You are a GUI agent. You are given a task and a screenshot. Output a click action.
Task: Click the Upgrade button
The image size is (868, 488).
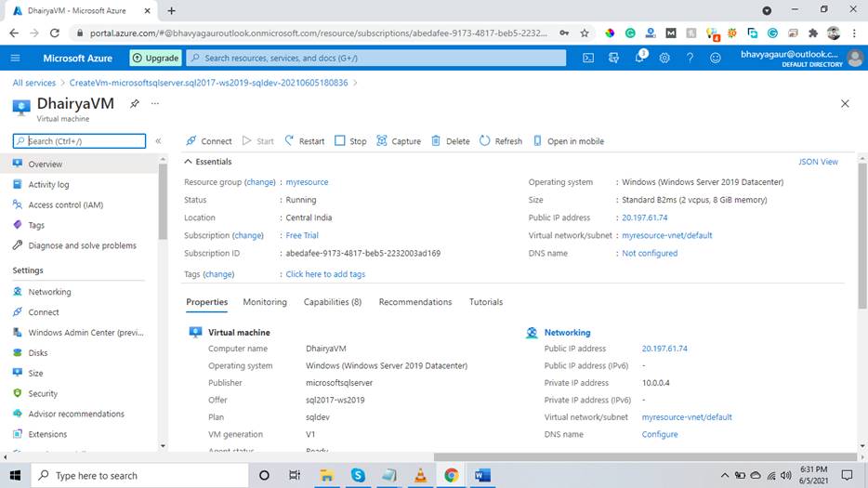(155, 58)
